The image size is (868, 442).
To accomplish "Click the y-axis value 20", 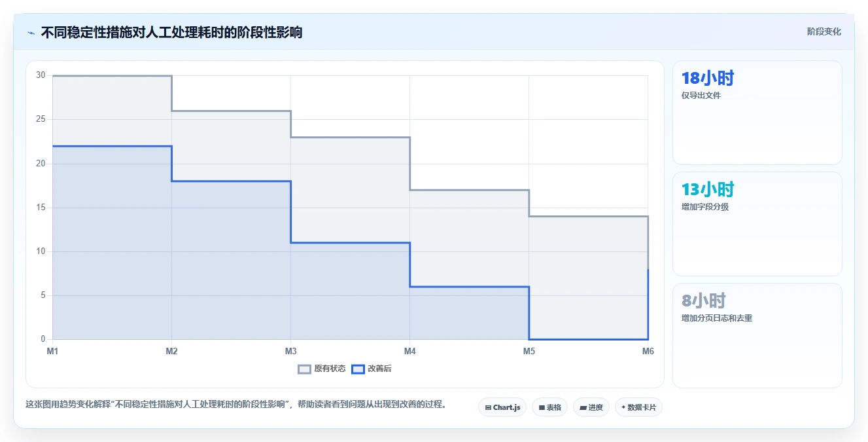I will 41,164.
